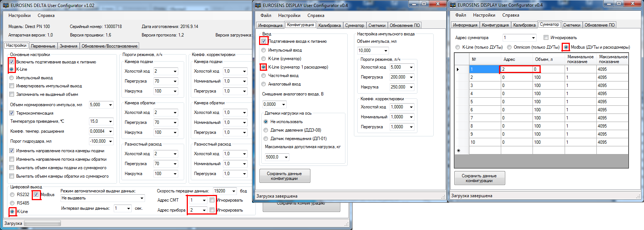Expand 'Не выдавать' auto output mode dropdown

pyautogui.click(x=142, y=198)
